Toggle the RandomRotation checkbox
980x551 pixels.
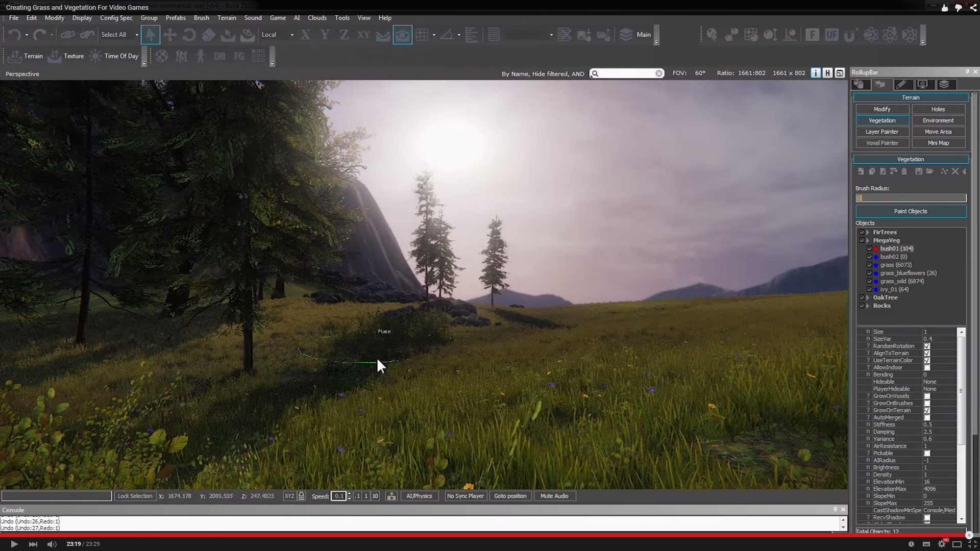tap(927, 346)
